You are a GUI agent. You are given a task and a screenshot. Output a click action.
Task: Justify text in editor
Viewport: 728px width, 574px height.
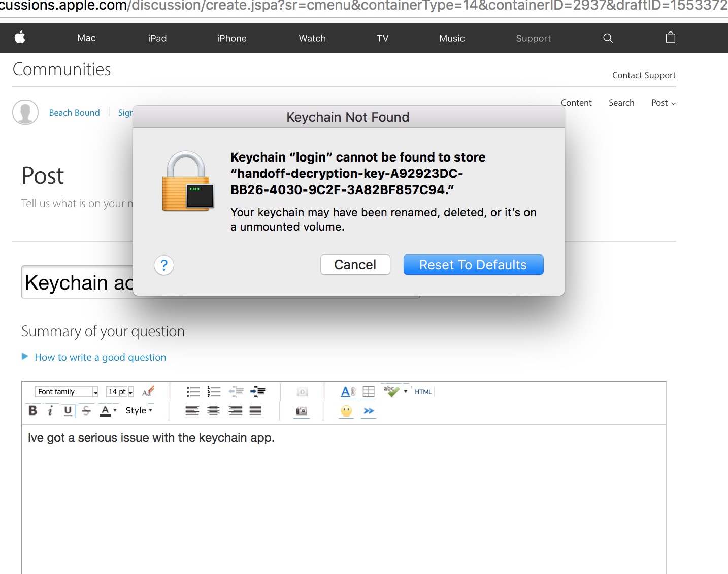[x=255, y=410]
